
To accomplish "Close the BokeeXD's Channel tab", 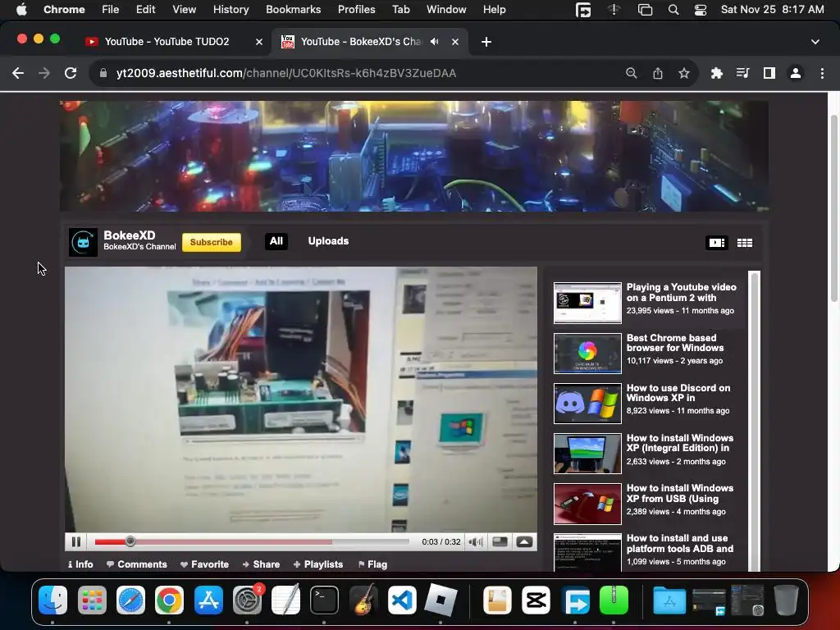I will point(455,42).
